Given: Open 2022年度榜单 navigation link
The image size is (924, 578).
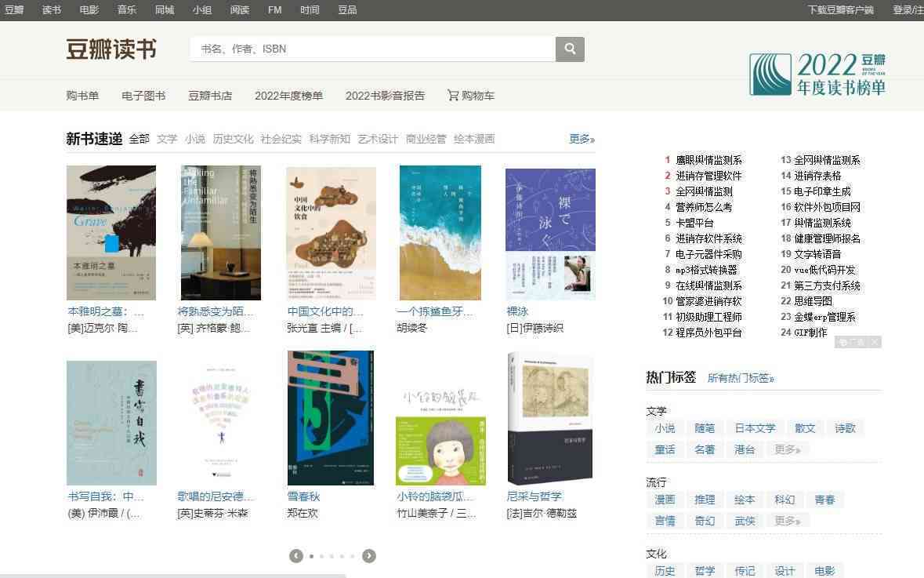Looking at the screenshot, I should tap(288, 96).
